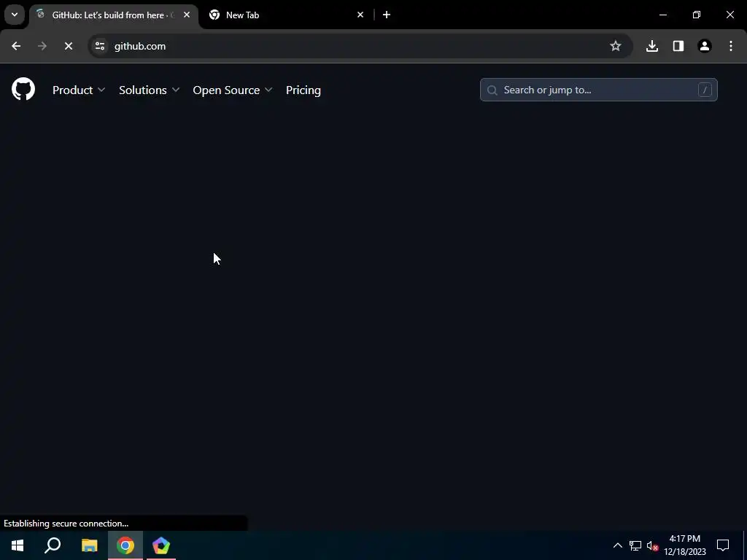This screenshot has width=747, height=560.
Task: Click the forward navigation arrow
Action: point(42,46)
